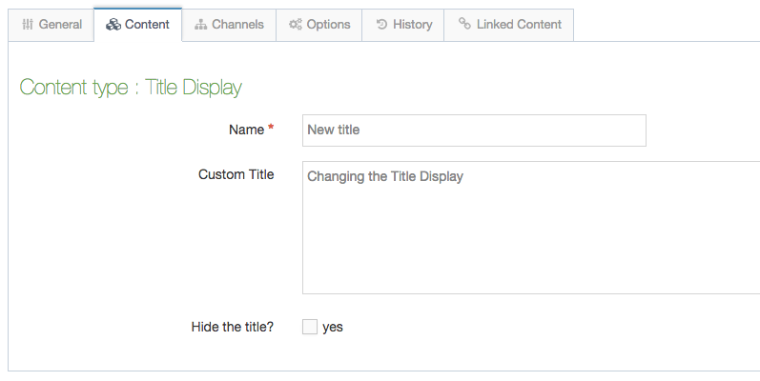
Task: Switch to the Channels tab
Action: (x=229, y=25)
